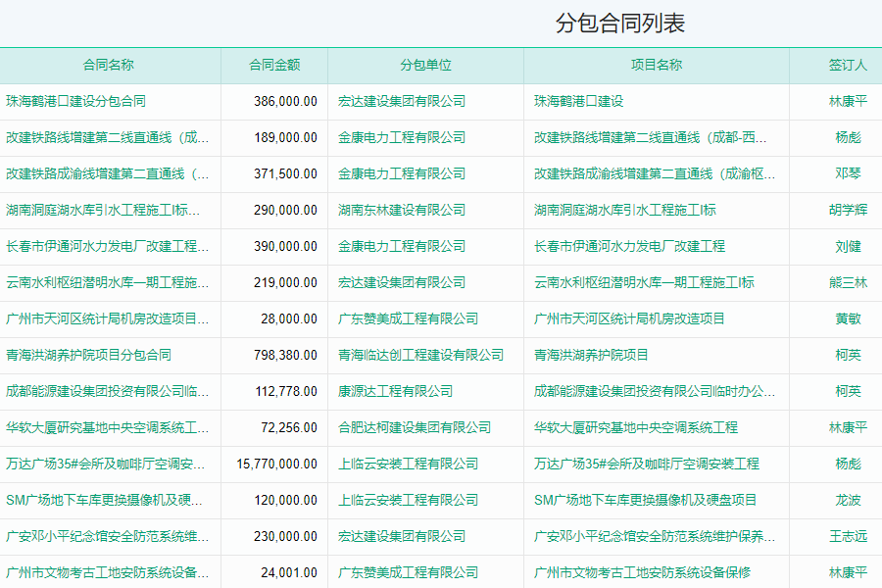Click 合肥达柯建设集团有限公司 subcontractor
Screen dimensions: 882x588
[415, 427]
